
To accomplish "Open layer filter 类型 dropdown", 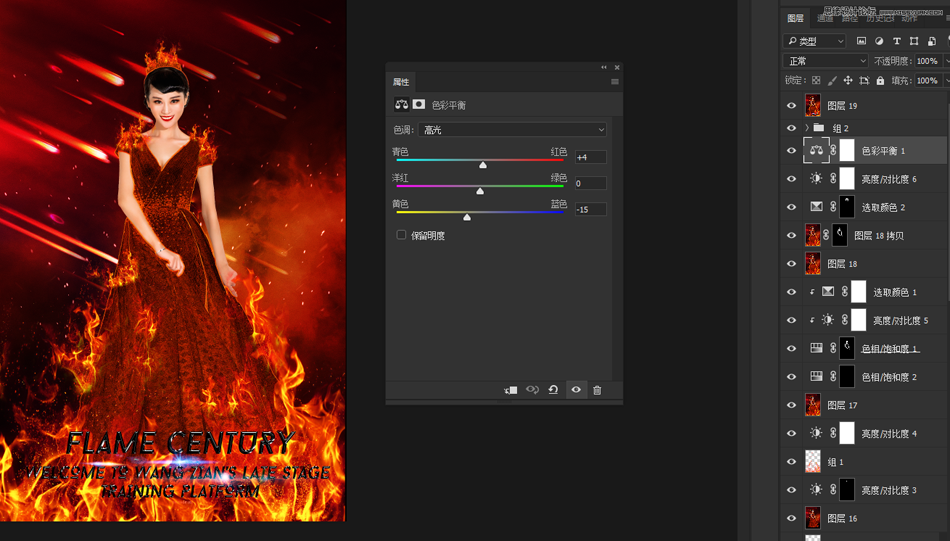I will pyautogui.click(x=814, y=41).
